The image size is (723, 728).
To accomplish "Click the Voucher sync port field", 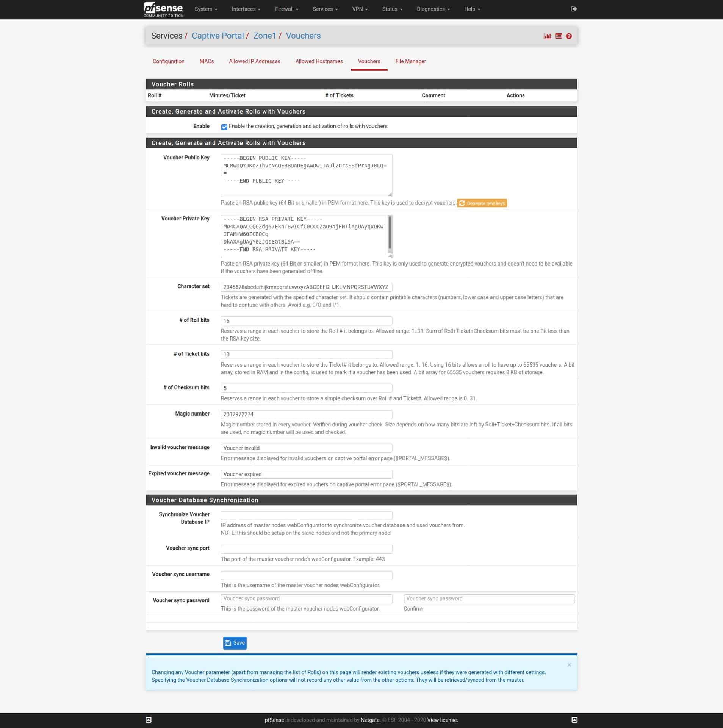I will pyautogui.click(x=306, y=549).
